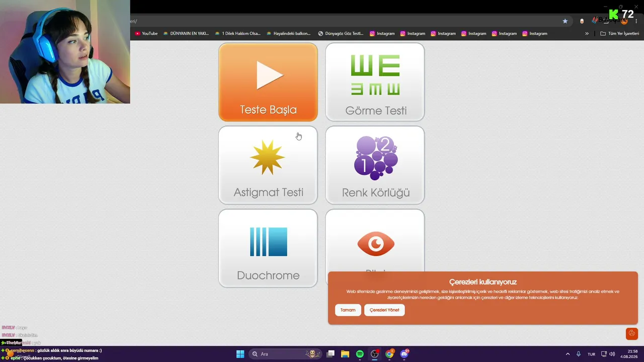Viewport: 644px width, 362px height.
Task: Switch to OBS Studio in the taskbar
Action: pos(375,354)
